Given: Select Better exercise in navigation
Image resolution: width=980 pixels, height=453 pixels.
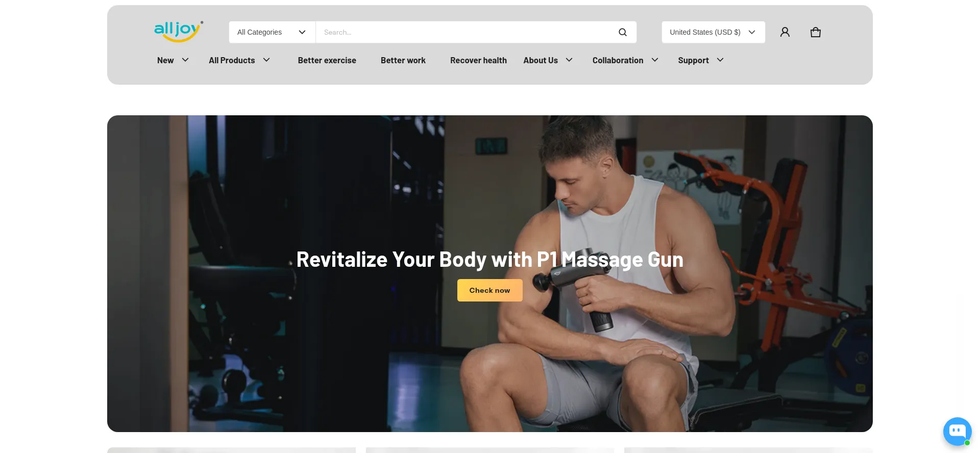Looking at the screenshot, I should [327, 60].
